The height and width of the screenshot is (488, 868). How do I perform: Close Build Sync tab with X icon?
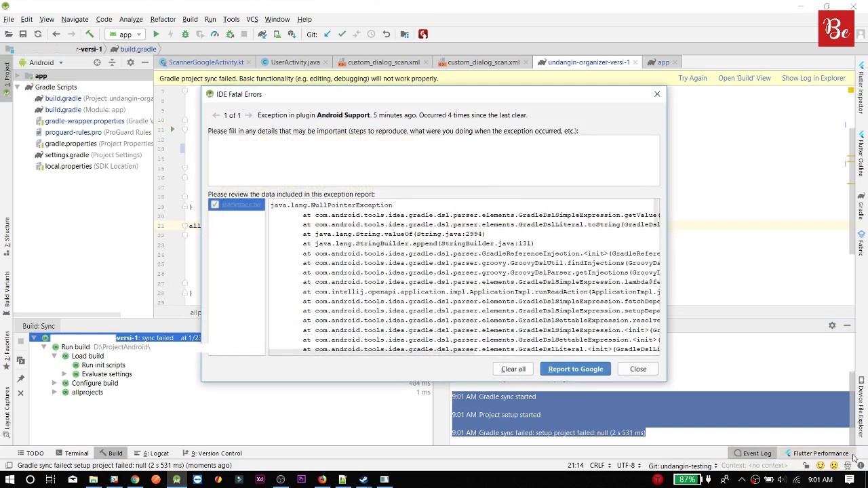click(20, 393)
